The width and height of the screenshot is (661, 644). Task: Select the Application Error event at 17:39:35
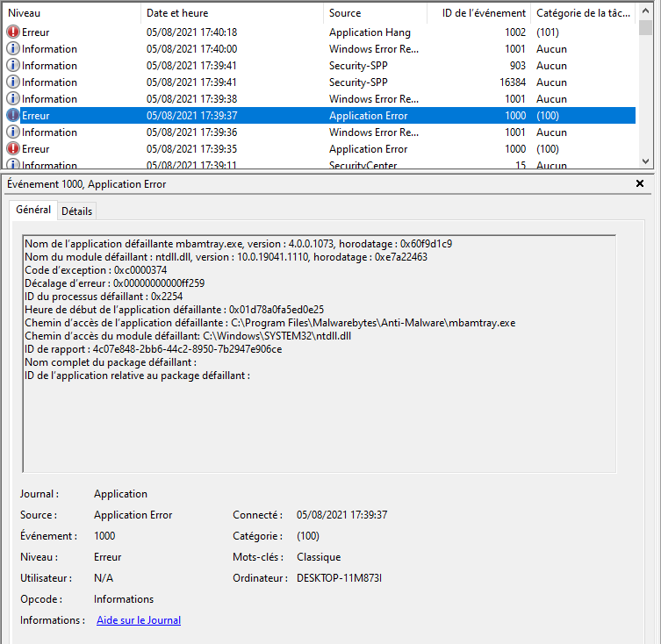point(320,149)
